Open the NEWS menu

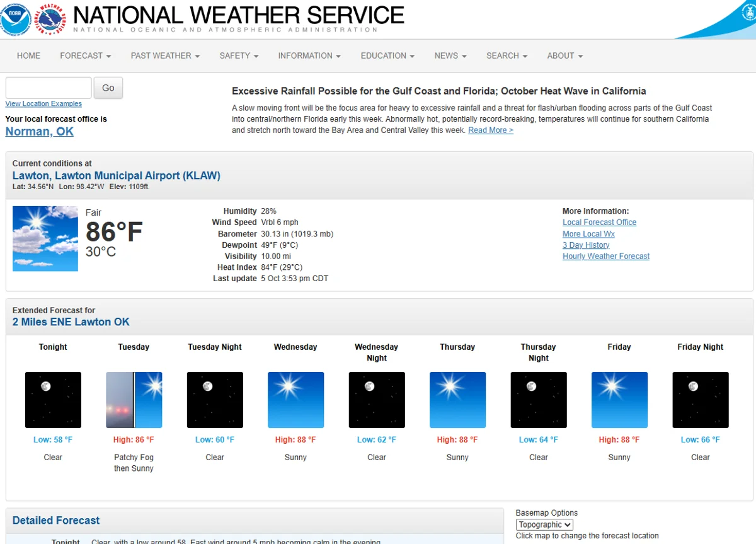point(450,55)
